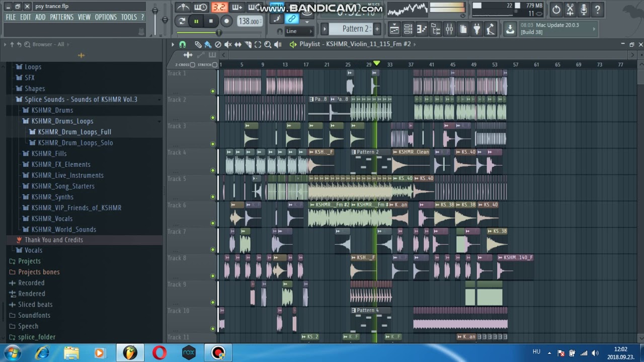Open the PATTERNS menu

pos(62,17)
